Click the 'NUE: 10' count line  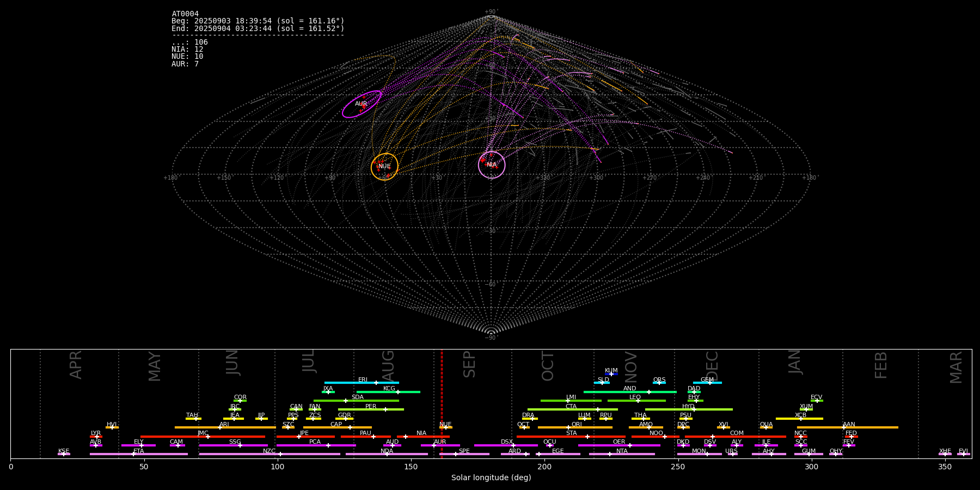coord(187,56)
